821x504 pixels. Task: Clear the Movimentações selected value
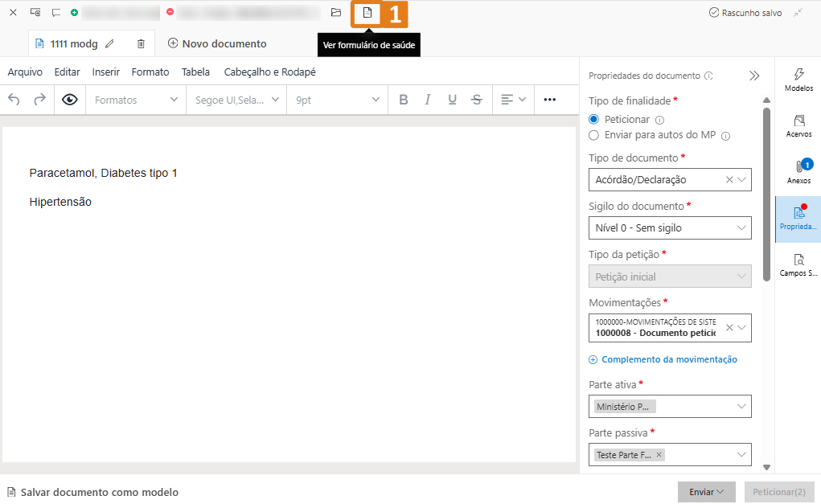(729, 328)
